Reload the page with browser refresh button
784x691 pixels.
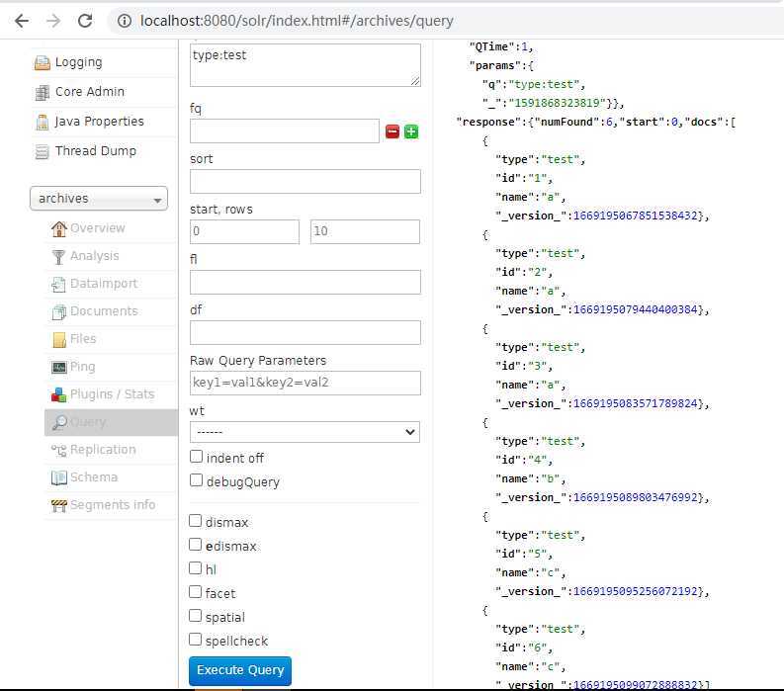point(85,21)
